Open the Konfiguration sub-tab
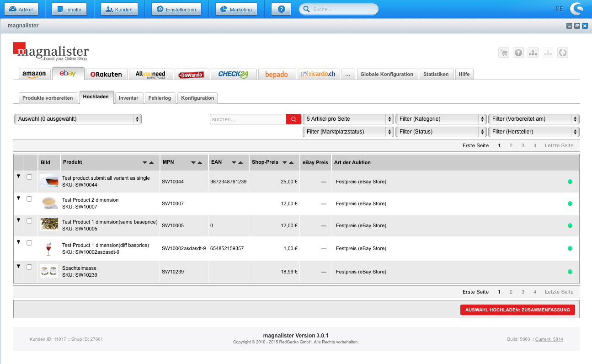The image size is (592, 364). click(x=197, y=98)
